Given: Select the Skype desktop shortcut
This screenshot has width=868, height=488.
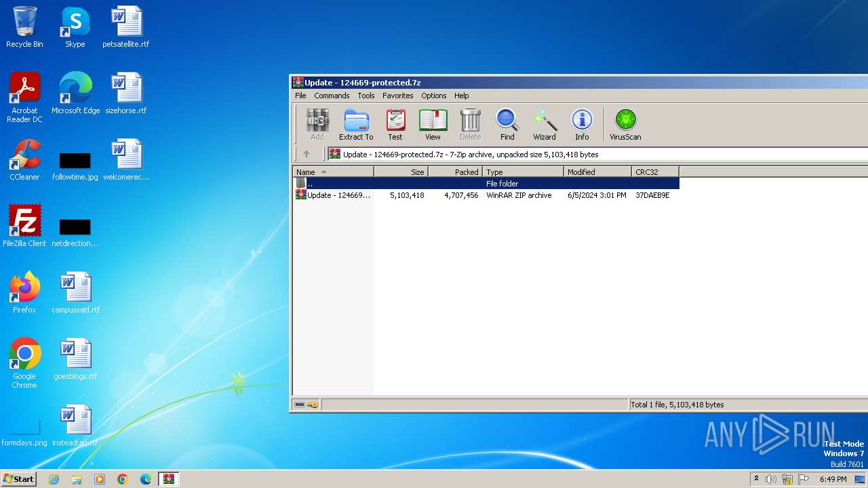Looking at the screenshot, I should (x=75, y=28).
